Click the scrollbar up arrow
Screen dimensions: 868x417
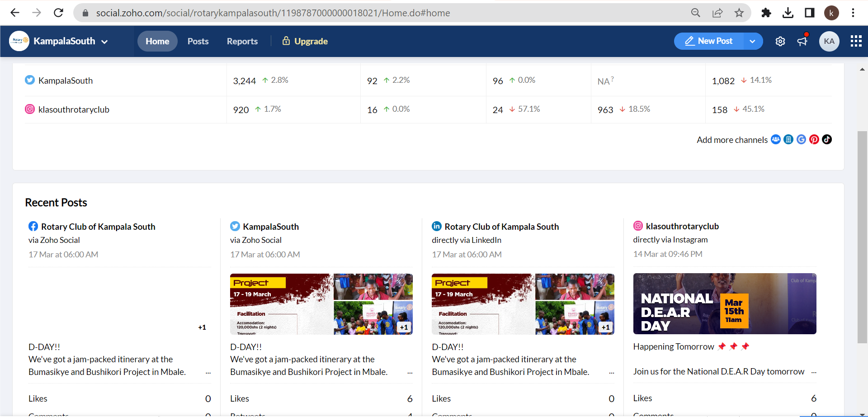click(x=862, y=69)
